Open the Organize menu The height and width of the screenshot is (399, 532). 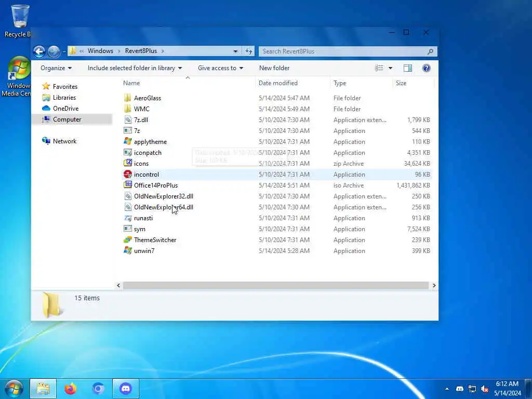(56, 68)
